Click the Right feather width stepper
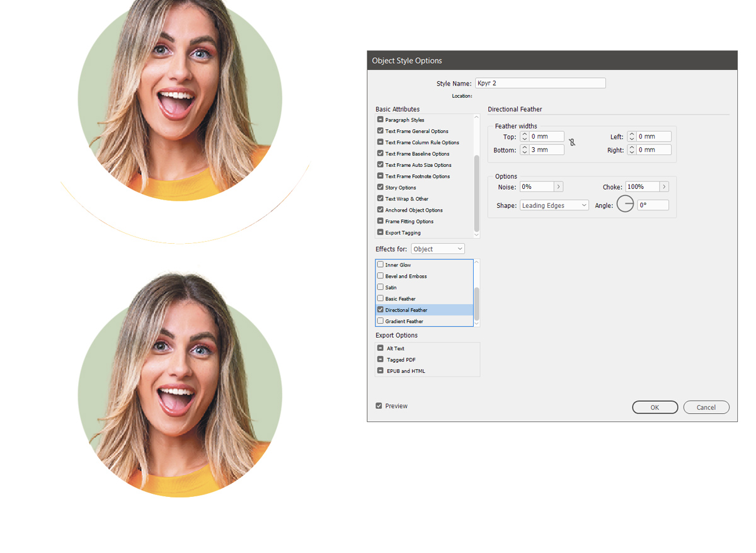This screenshot has height=553, width=756. tap(631, 150)
